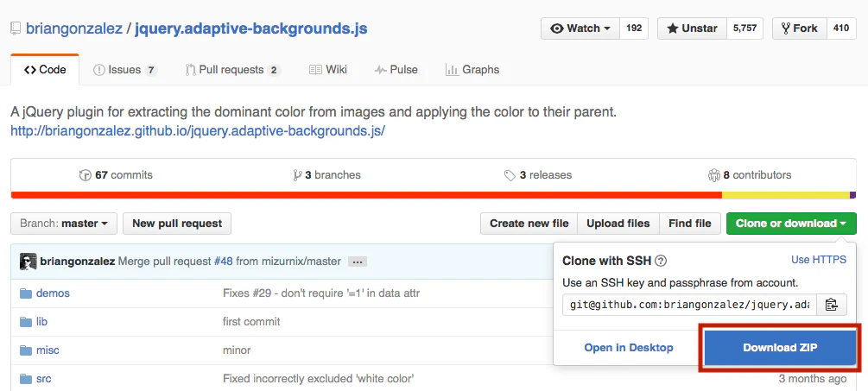Open the demos folder name

click(53, 293)
